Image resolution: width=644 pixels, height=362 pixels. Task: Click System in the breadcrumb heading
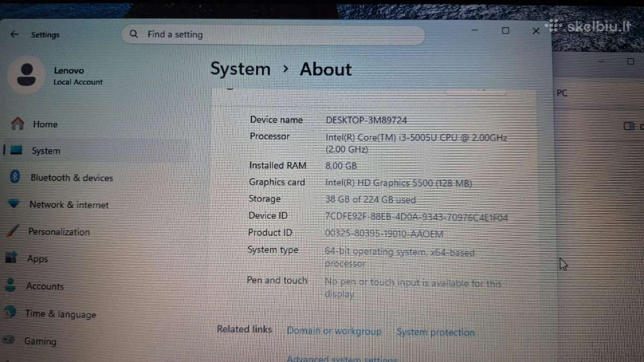coord(240,69)
